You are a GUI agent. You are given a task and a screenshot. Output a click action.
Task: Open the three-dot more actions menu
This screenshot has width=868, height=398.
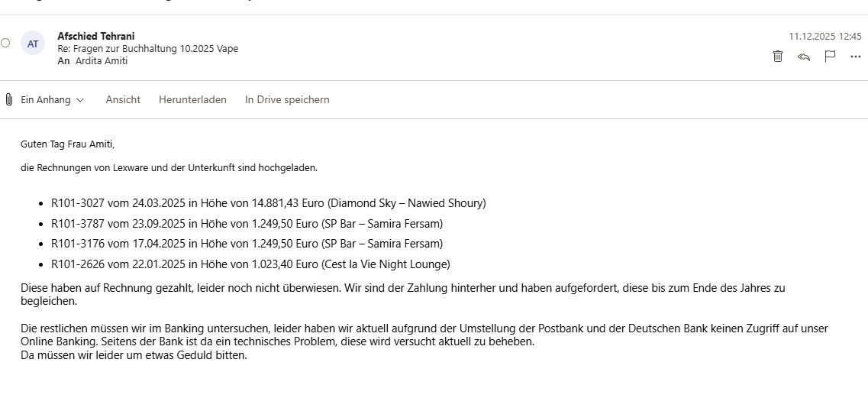pos(855,57)
